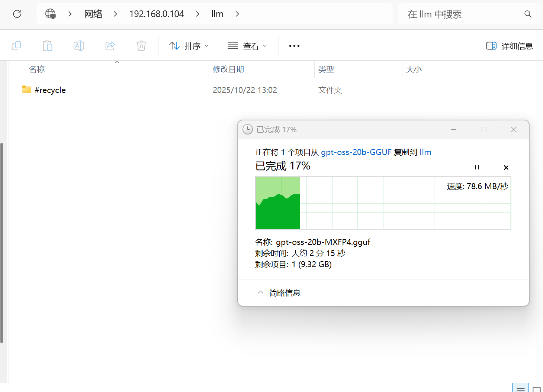Click the rename icon in toolbar

click(79, 46)
